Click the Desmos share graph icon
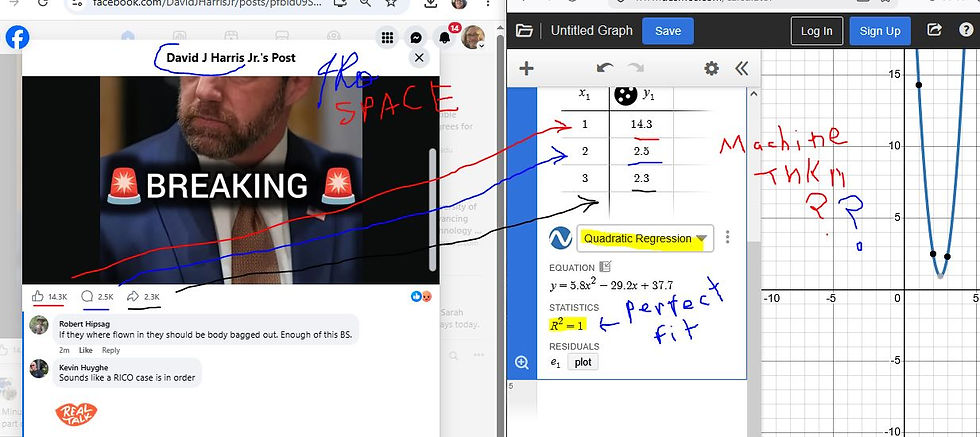The height and width of the screenshot is (437, 980). (x=934, y=30)
